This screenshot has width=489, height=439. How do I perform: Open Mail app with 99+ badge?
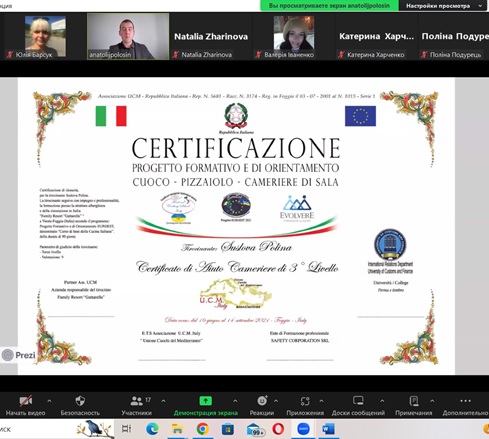coord(255,429)
